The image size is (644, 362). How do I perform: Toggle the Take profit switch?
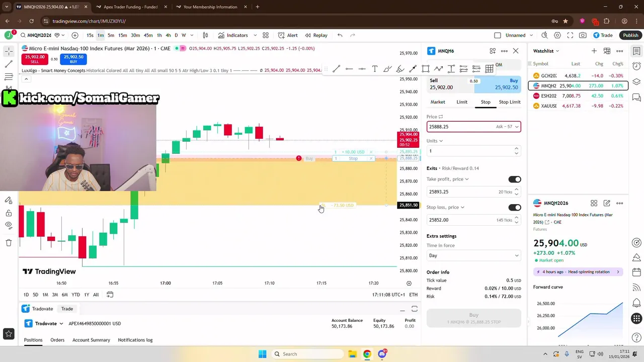(x=515, y=179)
